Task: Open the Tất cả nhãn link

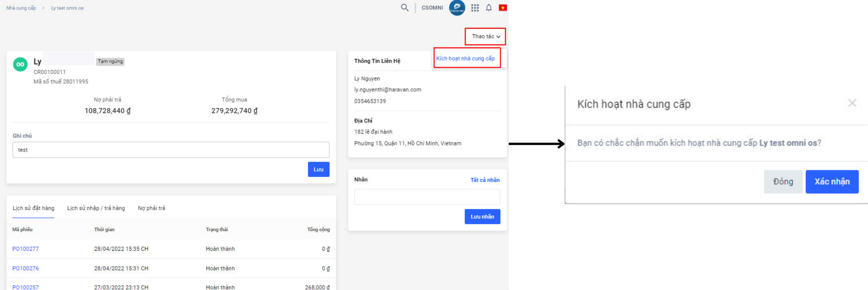Action: click(485, 180)
